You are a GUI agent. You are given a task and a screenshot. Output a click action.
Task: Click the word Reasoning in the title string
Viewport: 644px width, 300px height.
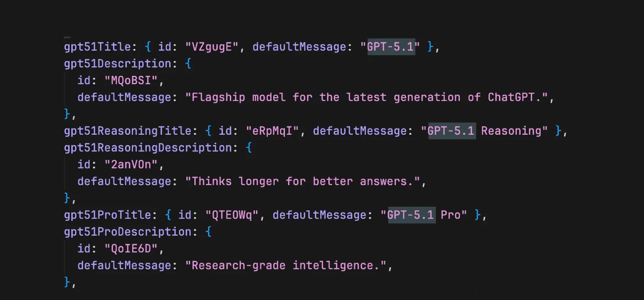(511, 131)
